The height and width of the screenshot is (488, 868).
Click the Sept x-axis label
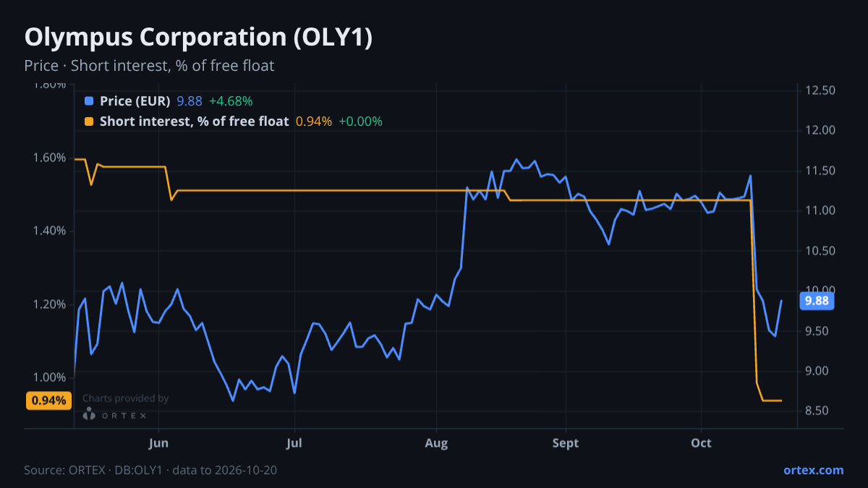[x=566, y=443]
